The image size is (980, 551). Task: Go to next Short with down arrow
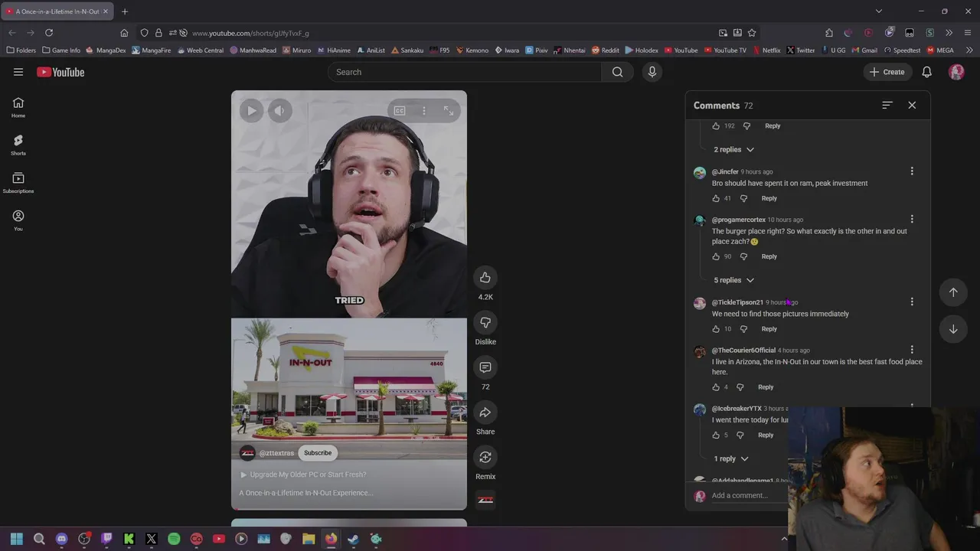coord(953,329)
